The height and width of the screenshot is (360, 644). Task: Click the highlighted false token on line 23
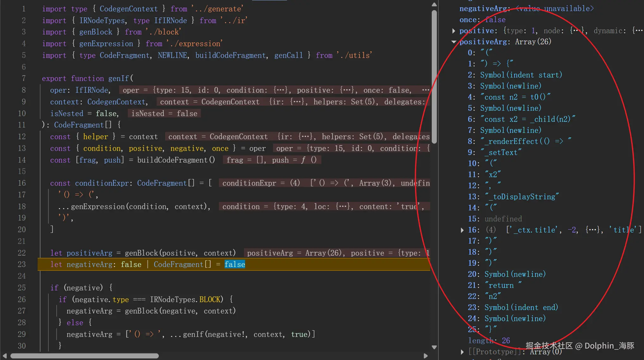click(235, 264)
